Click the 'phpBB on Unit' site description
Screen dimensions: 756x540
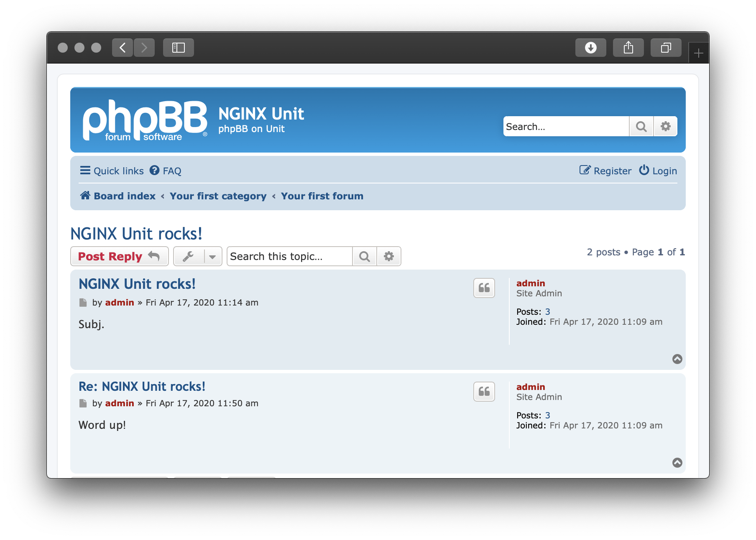(x=251, y=129)
